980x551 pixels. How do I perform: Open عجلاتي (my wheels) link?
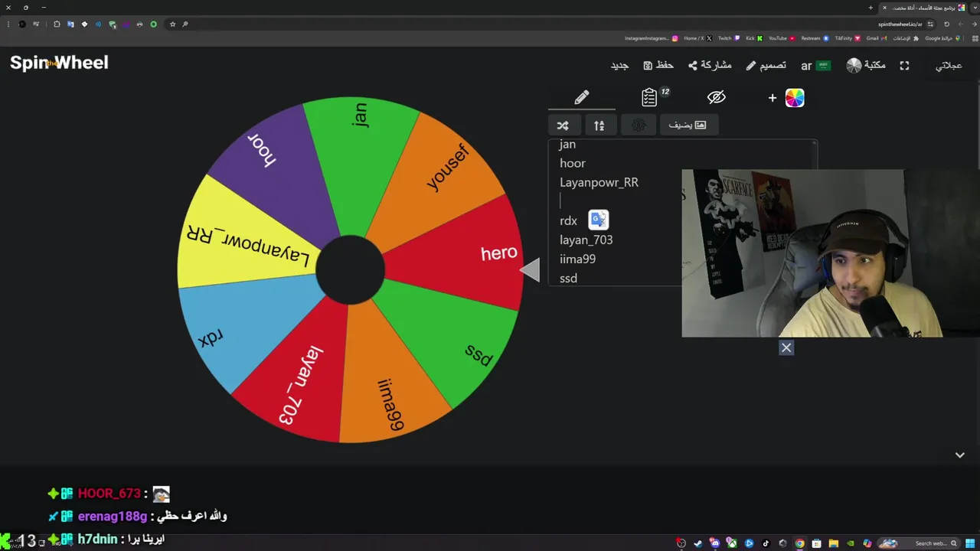[x=949, y=66]
